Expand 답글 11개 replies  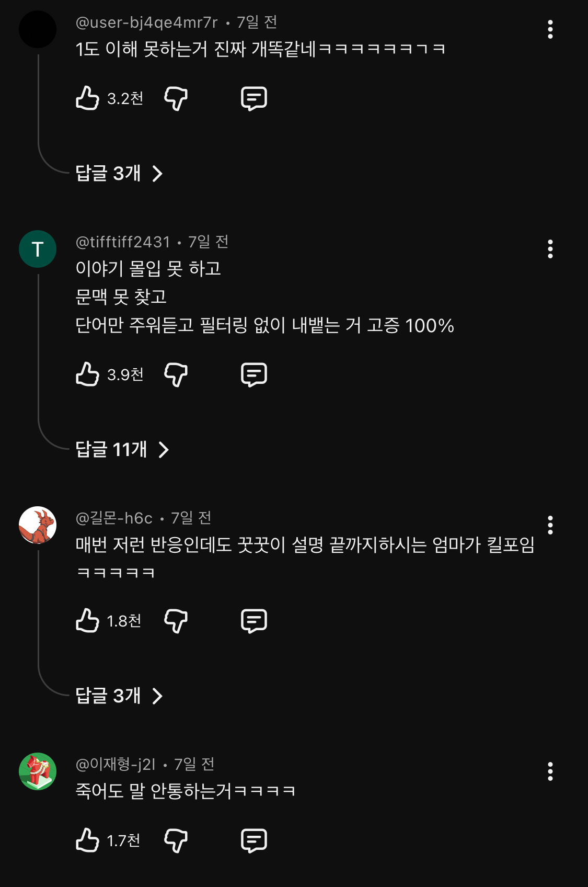pos(122,449)
